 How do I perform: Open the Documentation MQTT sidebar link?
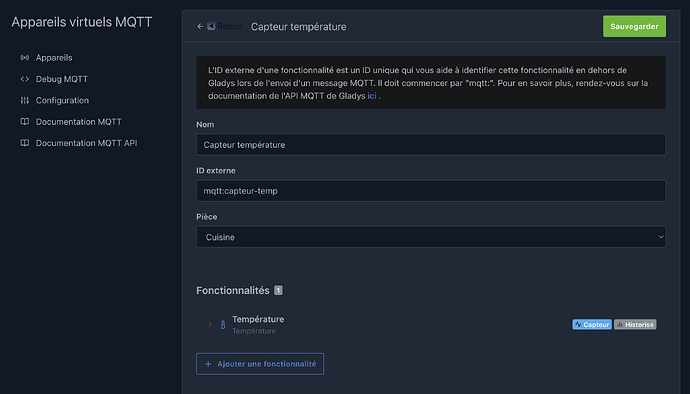(x=78, y=122)
